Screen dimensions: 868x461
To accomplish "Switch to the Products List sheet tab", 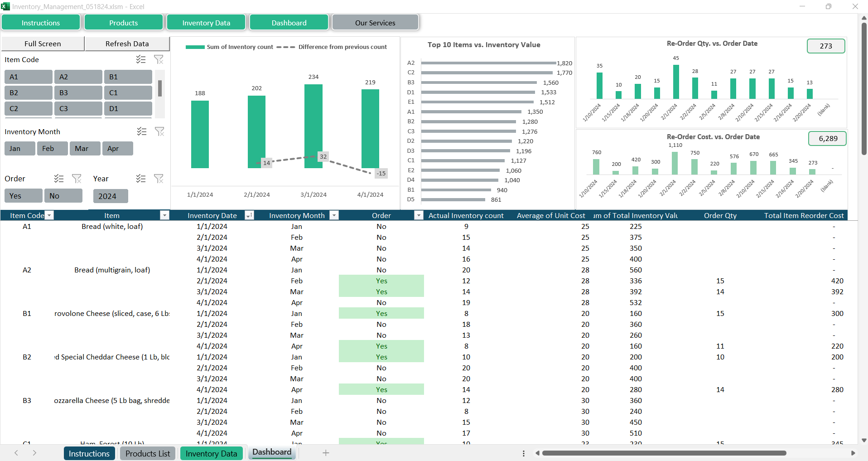I will click(x=148, y=453).
